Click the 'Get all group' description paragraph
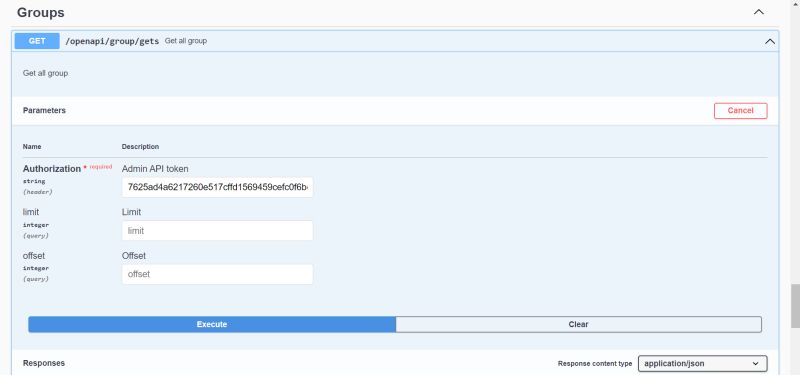Viewport: 800px width, 375px height. 45,73
